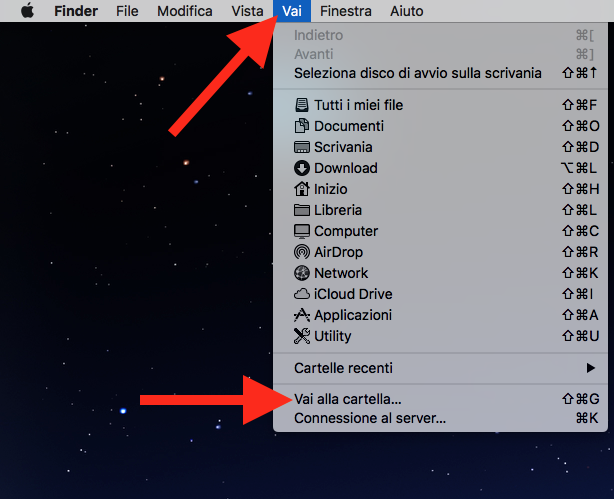Viewport: 614px width, 499px height.
Task: Select the iCloud Drive label
Action: pos(353,294)
